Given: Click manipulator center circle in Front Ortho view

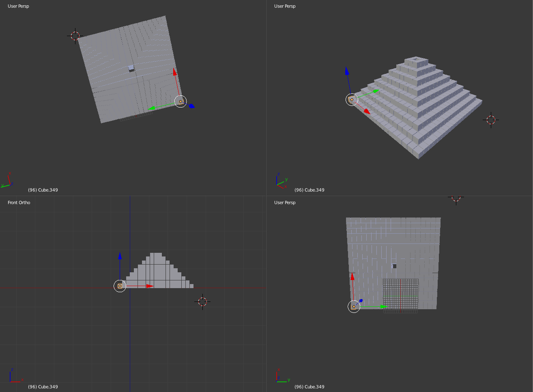Looking at the screenshot, I should 120,286.
